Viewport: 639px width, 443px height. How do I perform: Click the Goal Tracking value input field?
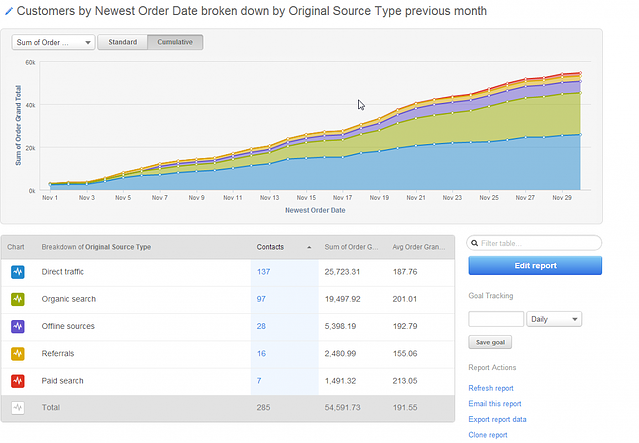[495, 319]
